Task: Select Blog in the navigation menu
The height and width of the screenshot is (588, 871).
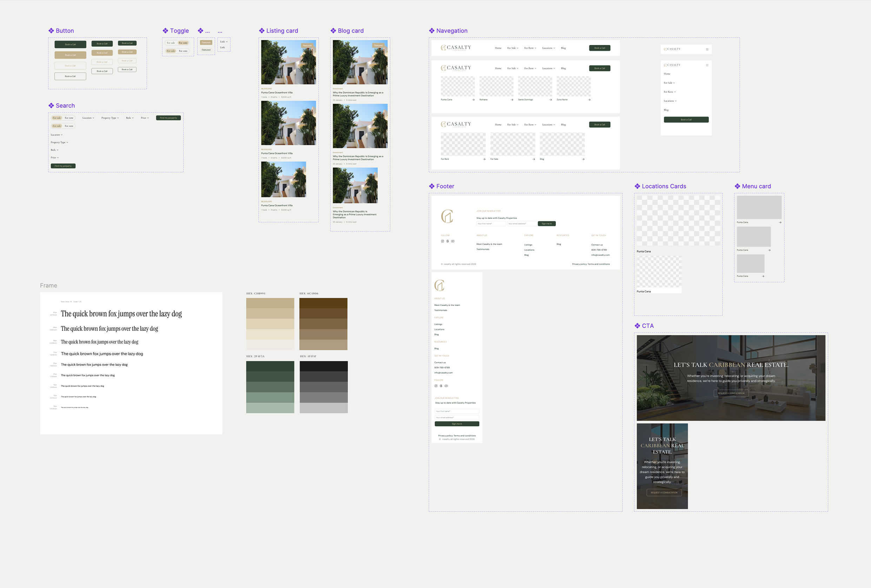Action: 563,48
